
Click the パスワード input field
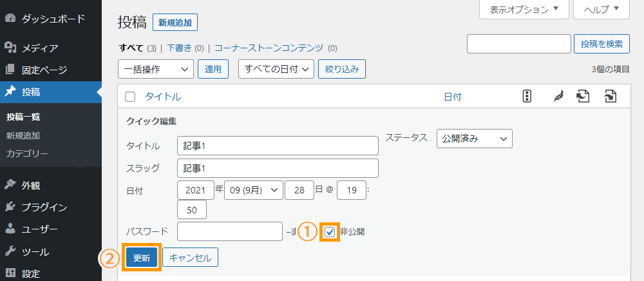click(230, 232)
